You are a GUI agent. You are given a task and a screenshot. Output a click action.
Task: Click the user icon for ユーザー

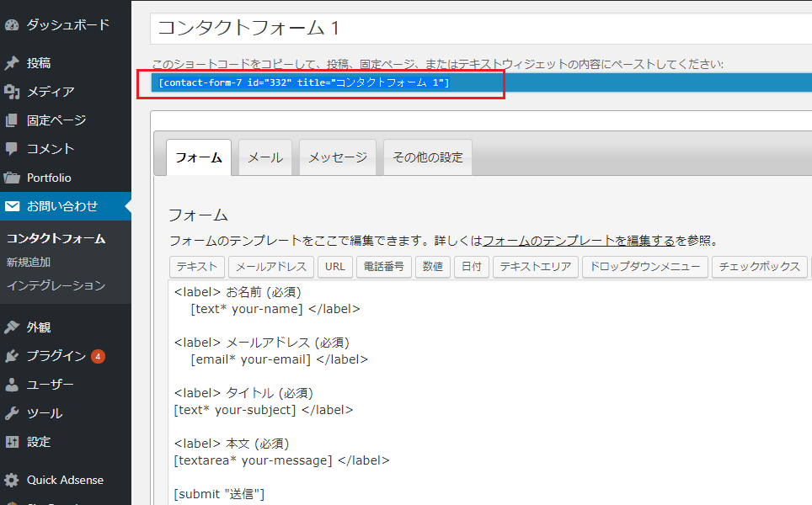[x=12, y=385]
